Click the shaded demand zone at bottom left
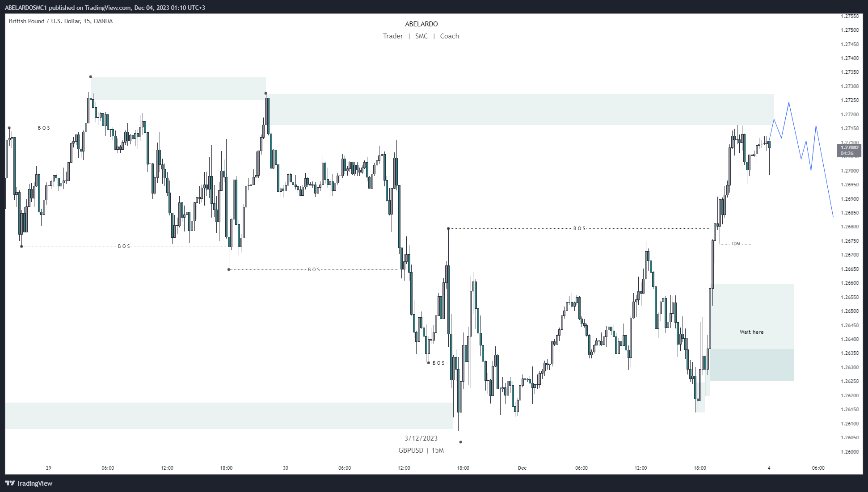 pos(223,416)
